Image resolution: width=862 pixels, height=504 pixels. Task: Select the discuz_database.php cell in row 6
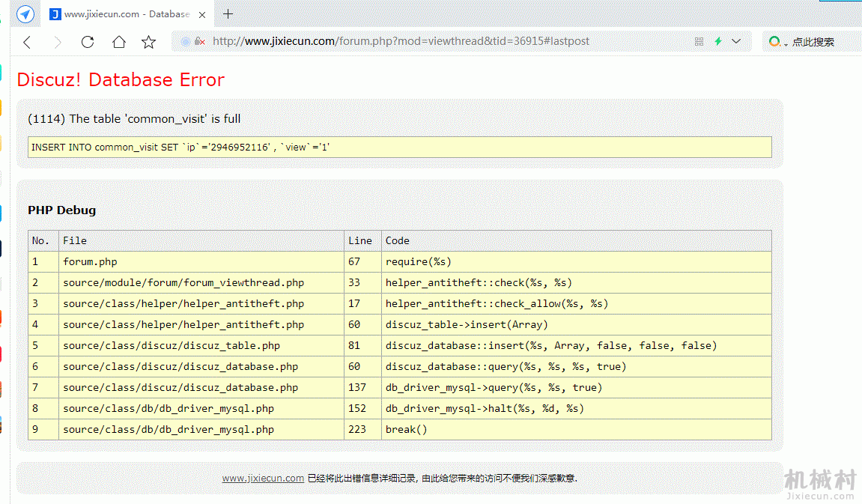201,367
